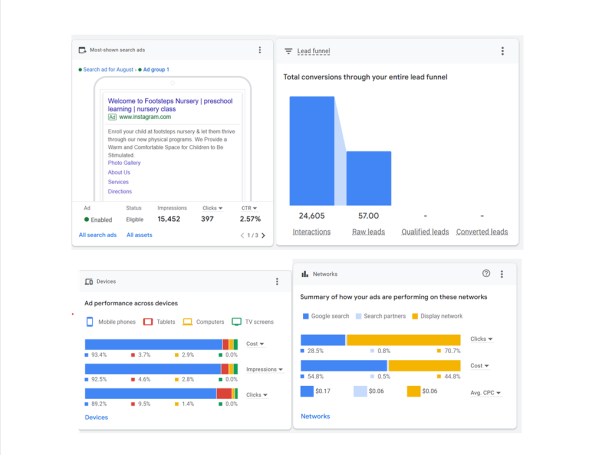Image resolution: width=599 pixels, height=455 pixels.
Task: Click the 24,605 interactions value
Action: pyautogui.click(x=312, y=216)
